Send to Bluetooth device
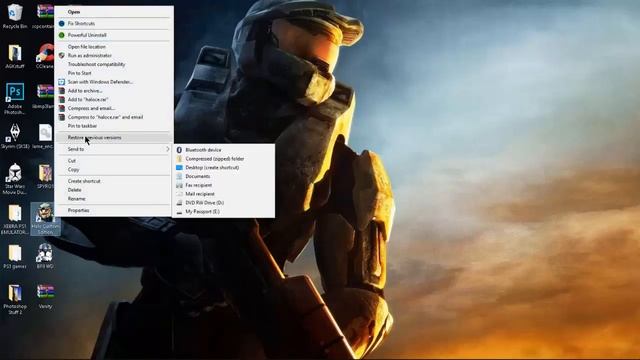The height and width of the screenshot is (360, 640). point(224,150)
